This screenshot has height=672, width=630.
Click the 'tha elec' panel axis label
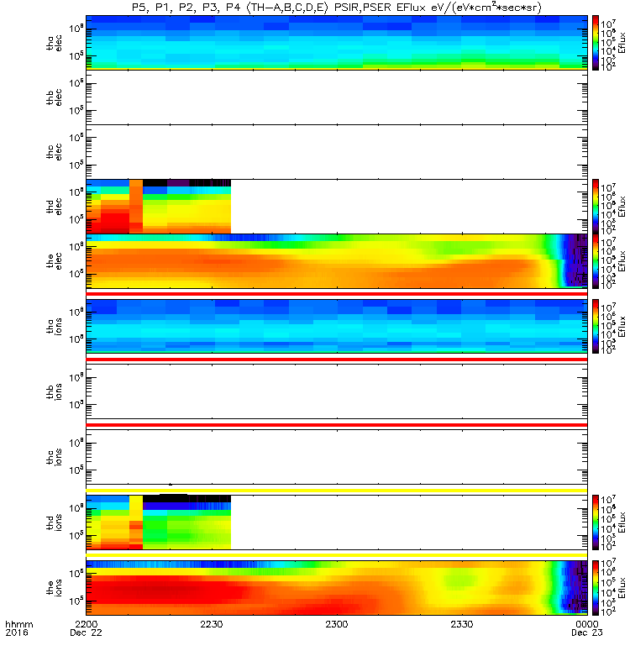click(x=54, y=43)
